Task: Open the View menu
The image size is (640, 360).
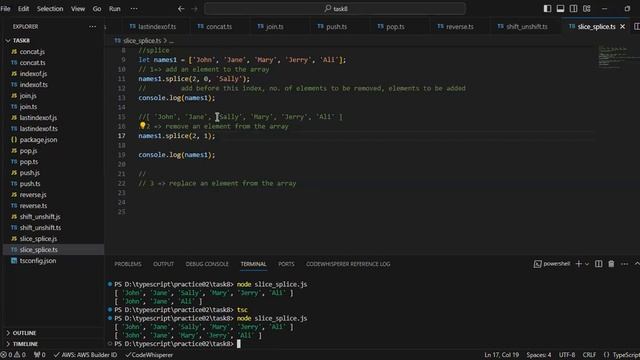Action: [78, 9]
